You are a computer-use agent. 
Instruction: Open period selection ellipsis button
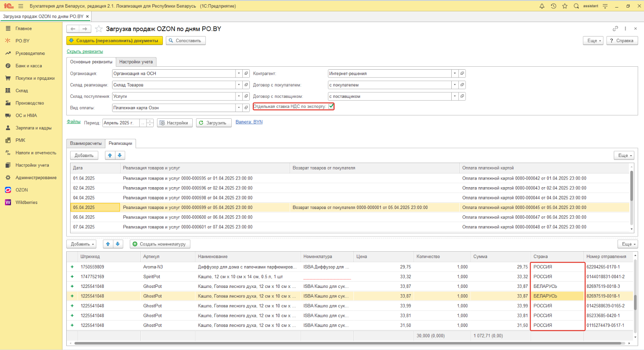(143, 123)
